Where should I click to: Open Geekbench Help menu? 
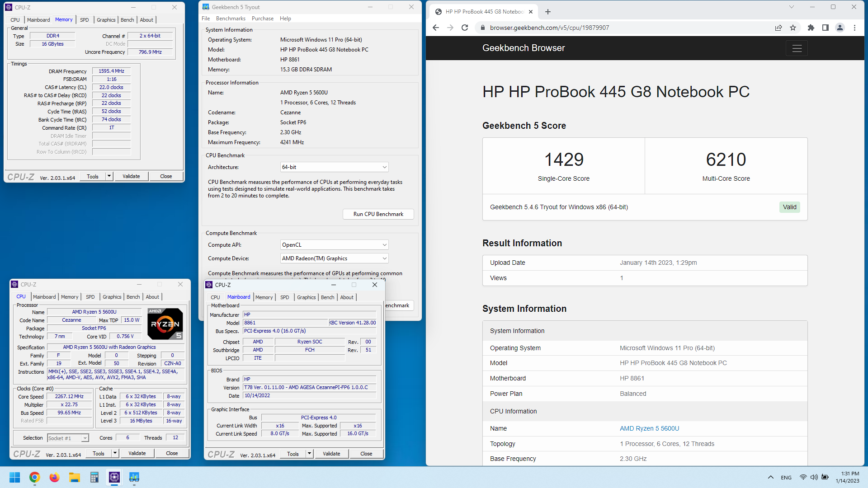(x=285, y=19)
